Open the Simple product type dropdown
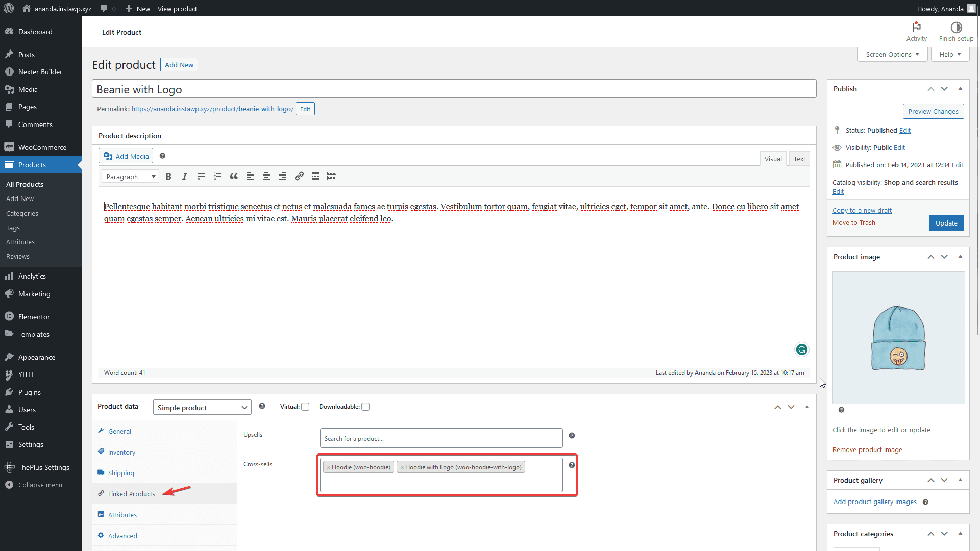980x551 pixels. click(x=202, y=407)
